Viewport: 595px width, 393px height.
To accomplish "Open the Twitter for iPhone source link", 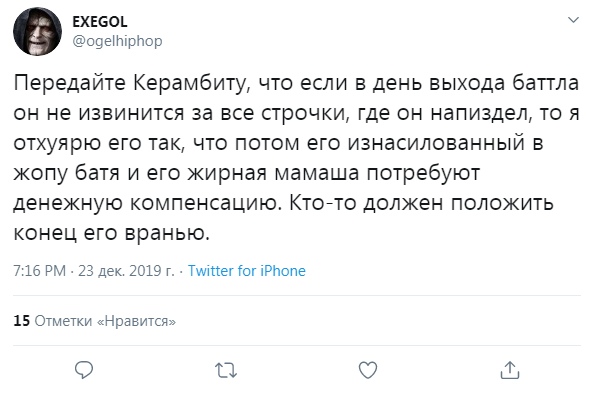I will tap(247, 271).
